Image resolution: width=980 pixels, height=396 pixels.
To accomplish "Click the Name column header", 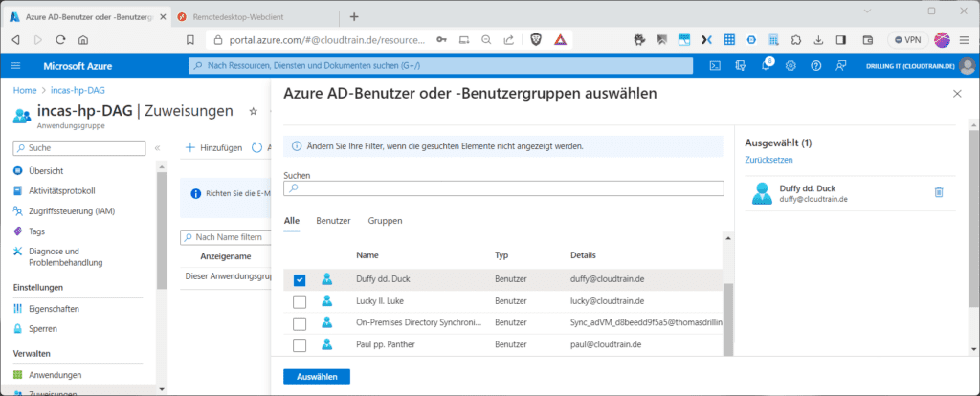I will pos(367,255).
